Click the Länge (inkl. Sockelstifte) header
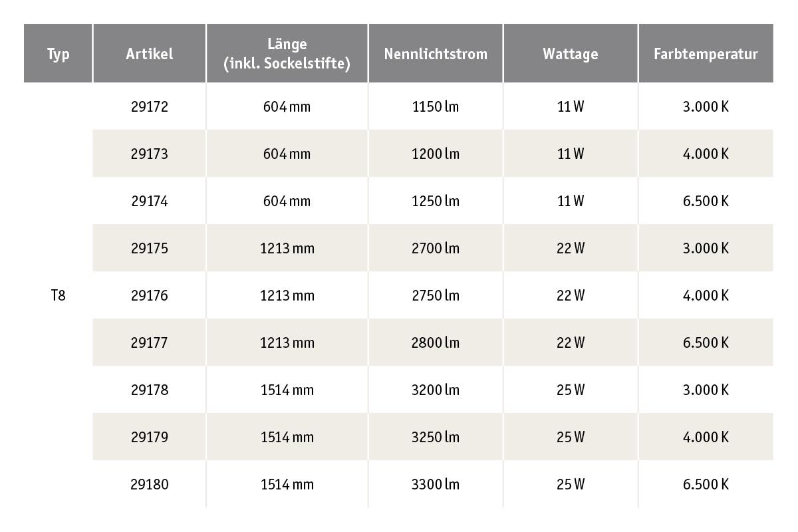The width and height of the screenshot is (798, 532). click(x=287, y=54)
